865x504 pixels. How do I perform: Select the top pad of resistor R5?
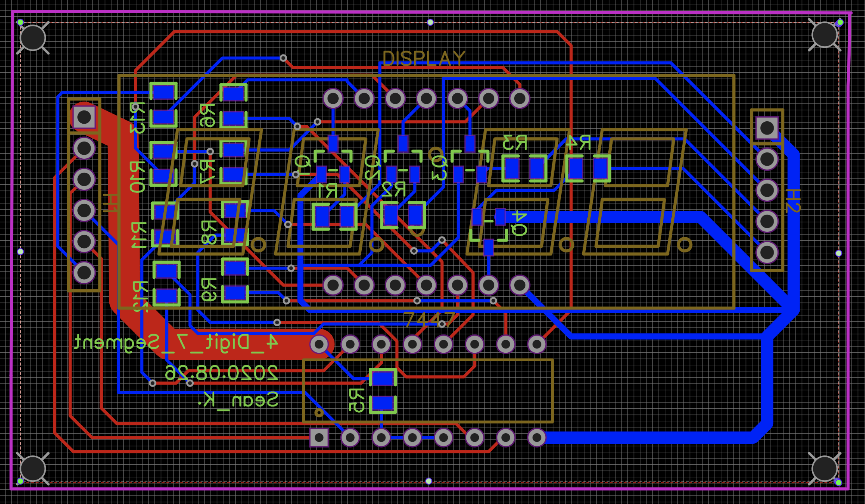[x=383, y=378]
